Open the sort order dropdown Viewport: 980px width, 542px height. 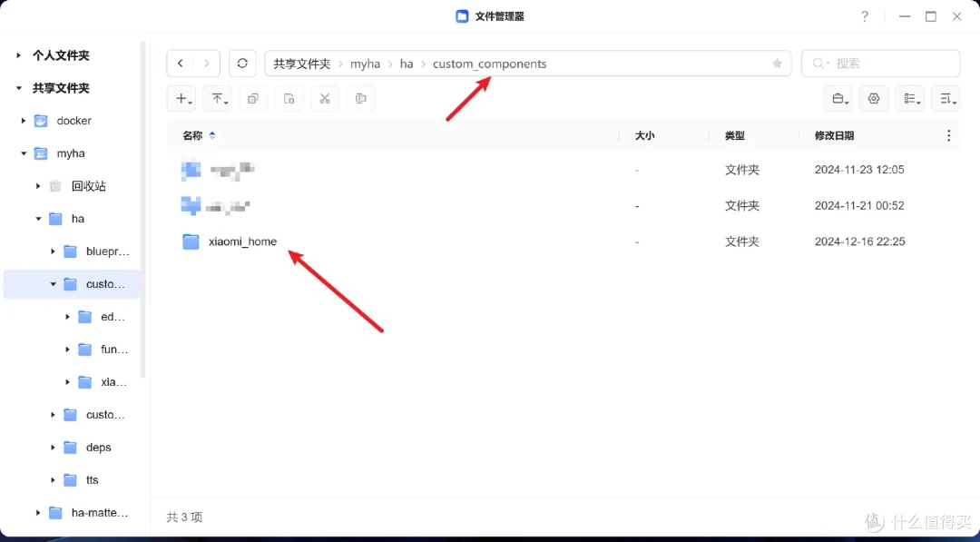[x=946, y=99]
